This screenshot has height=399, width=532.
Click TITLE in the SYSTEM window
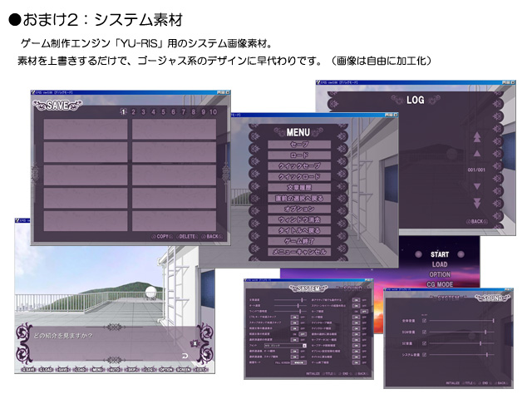(329, 373)
